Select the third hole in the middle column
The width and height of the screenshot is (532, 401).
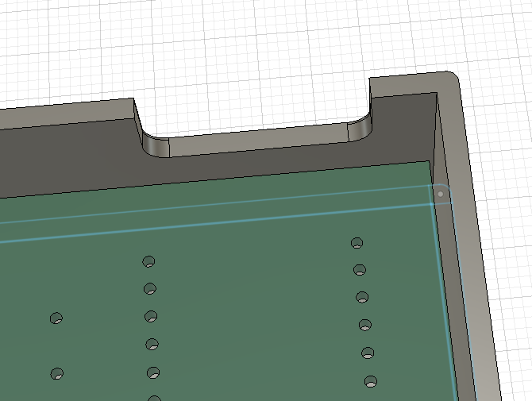point(151,316)
